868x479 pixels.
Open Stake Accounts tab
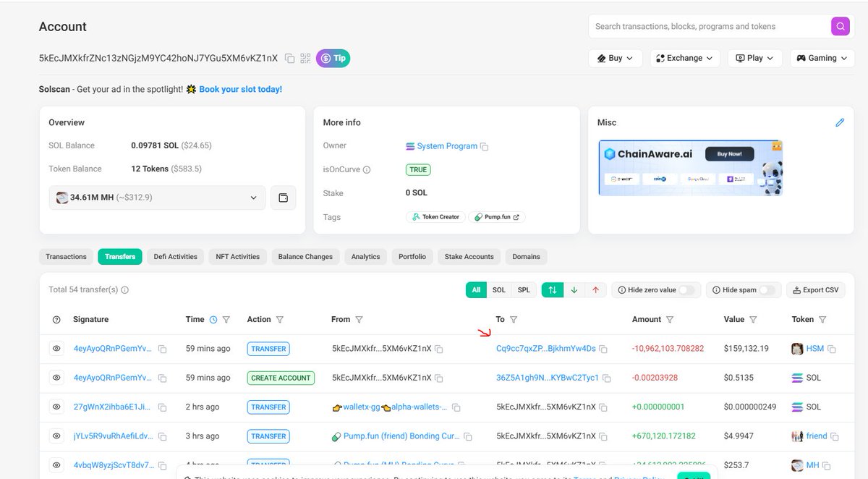coord(469,257)
